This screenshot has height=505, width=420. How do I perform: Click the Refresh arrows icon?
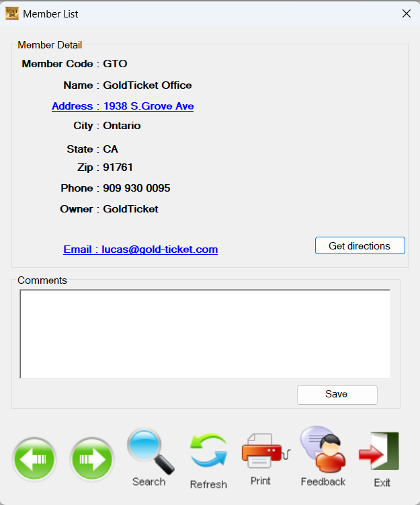point(208,451)
